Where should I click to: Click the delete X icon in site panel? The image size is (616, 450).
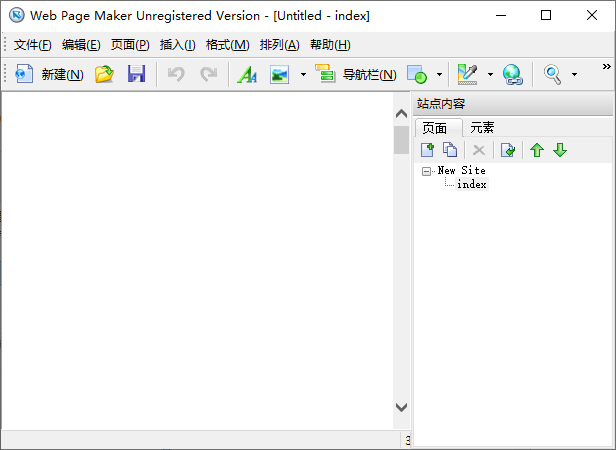point(479,150)
